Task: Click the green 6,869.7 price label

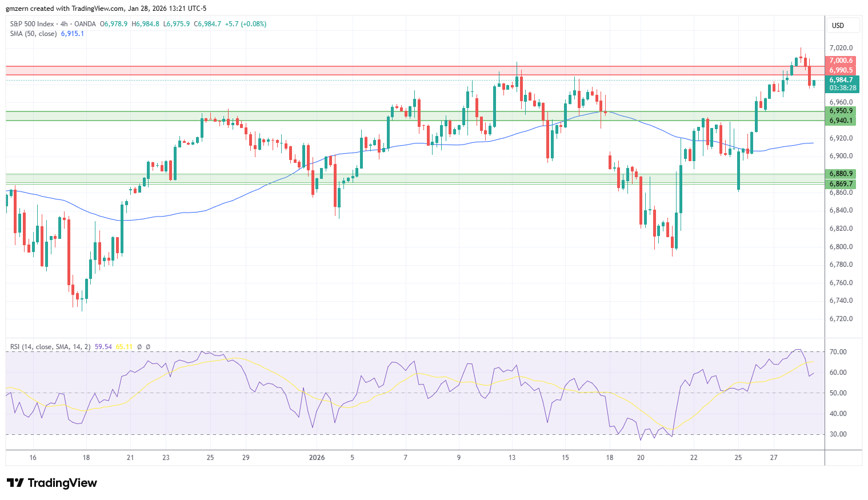Action: pos(841,184)
